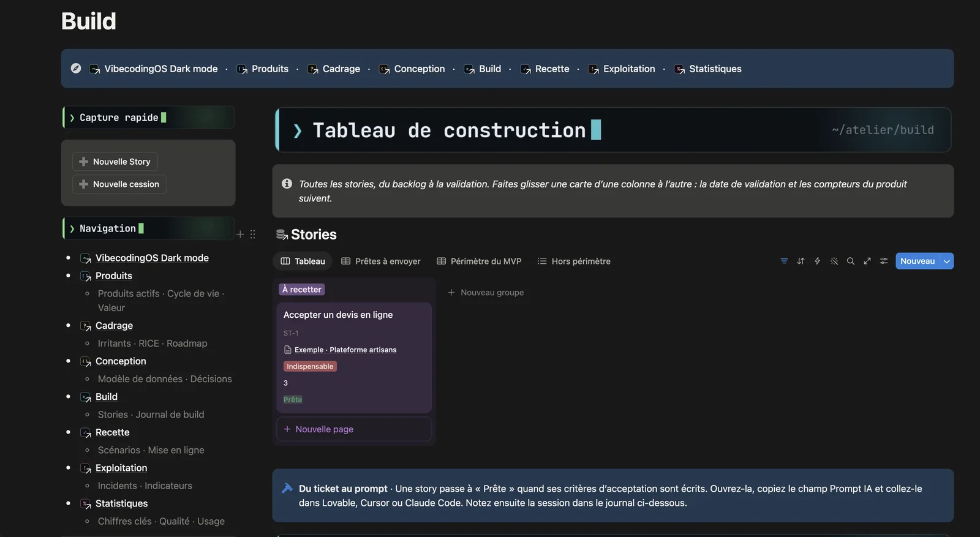Open the filter icon in Stories toolbar

784,261
